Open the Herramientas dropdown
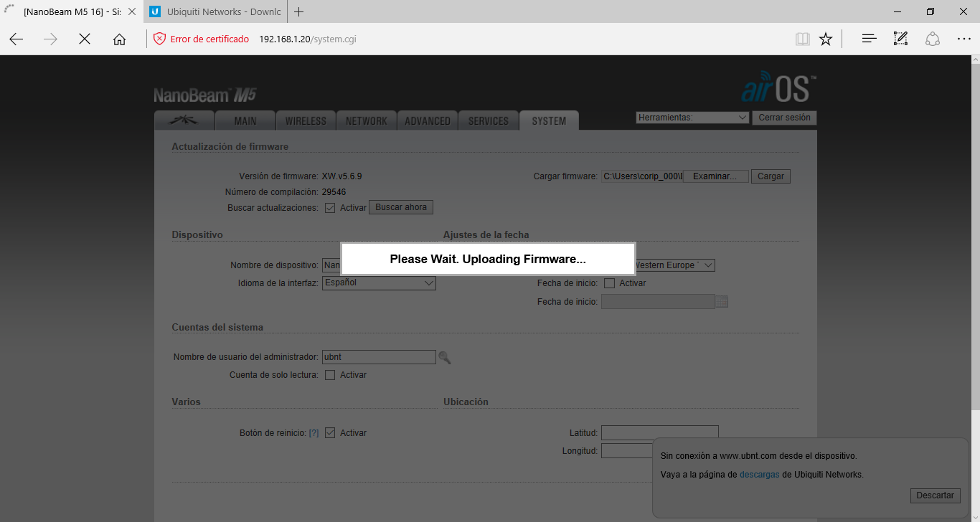The image size is (980, 522). pos(692,118)
